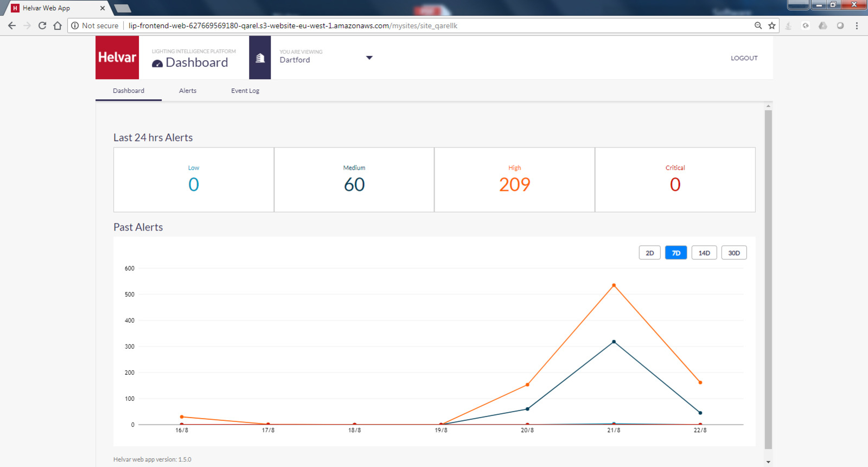Viewport: 868px width, 467px height.
Task: Click the Helvar logo
Action: 117,57
